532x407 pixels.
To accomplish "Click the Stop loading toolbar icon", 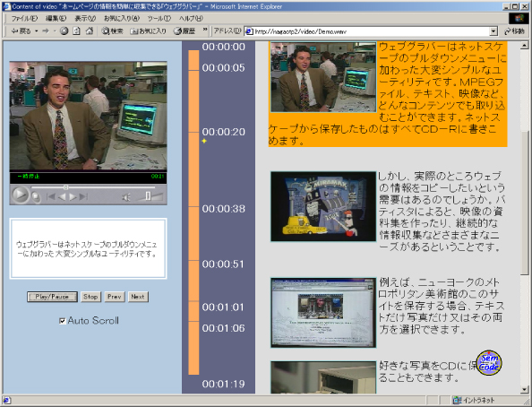I will [64, 31].
